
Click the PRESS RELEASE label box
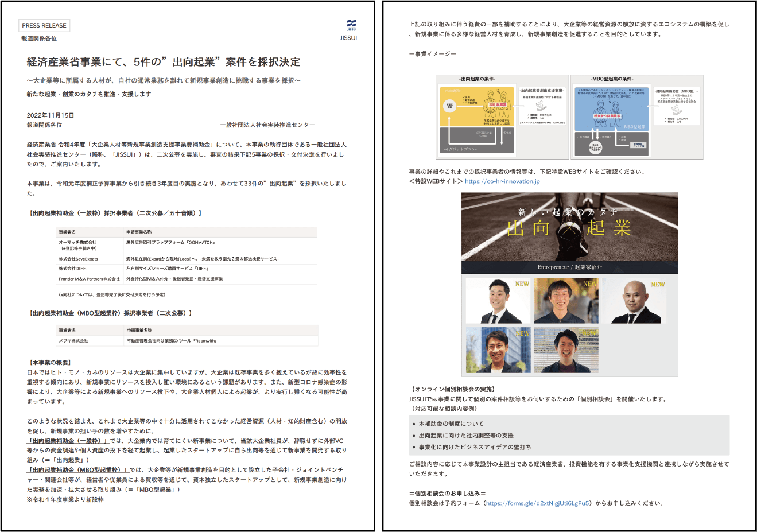44,25
